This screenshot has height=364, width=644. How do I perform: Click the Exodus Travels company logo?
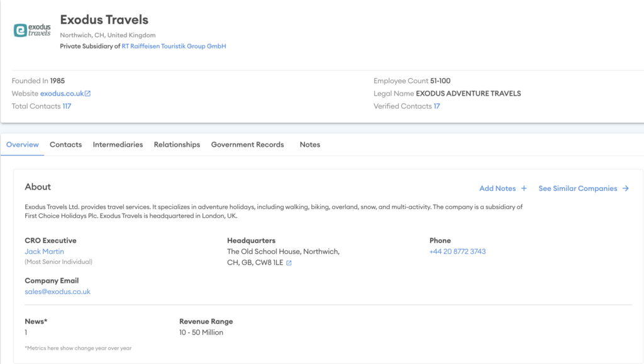pyautogui.click(x=32, y=30)
